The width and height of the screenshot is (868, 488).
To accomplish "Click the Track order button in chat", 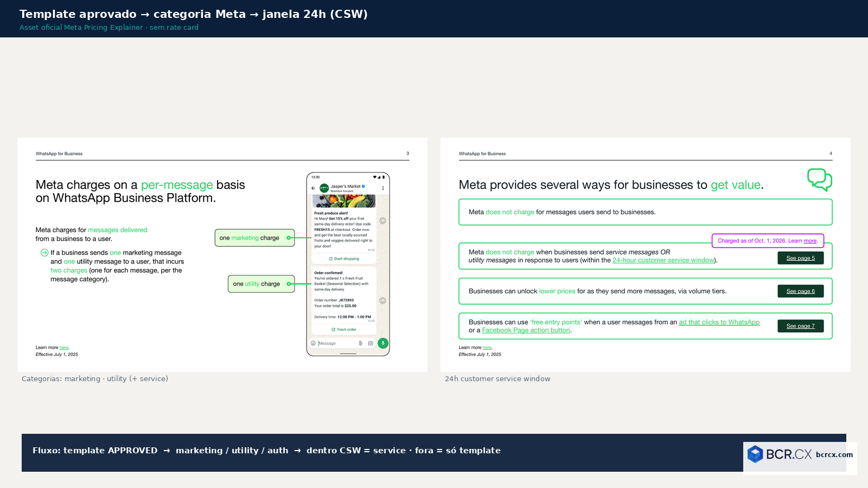I will [x=344, y=329].
